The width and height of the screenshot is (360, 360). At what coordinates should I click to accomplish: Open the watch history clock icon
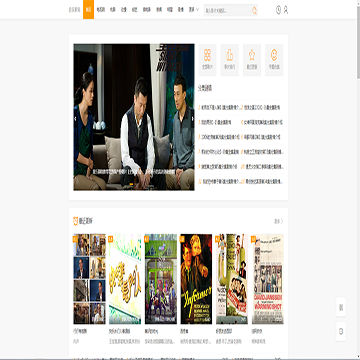(278, 10)
